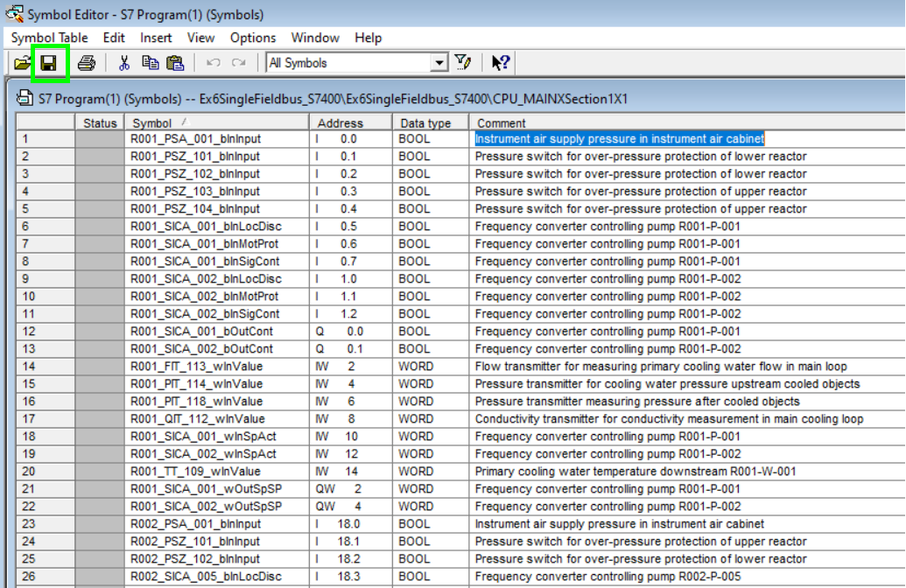The height and width of the screenshot is (588, 906).
Task: Cut the selection with the scissors icon
Action: coord(124,63)
